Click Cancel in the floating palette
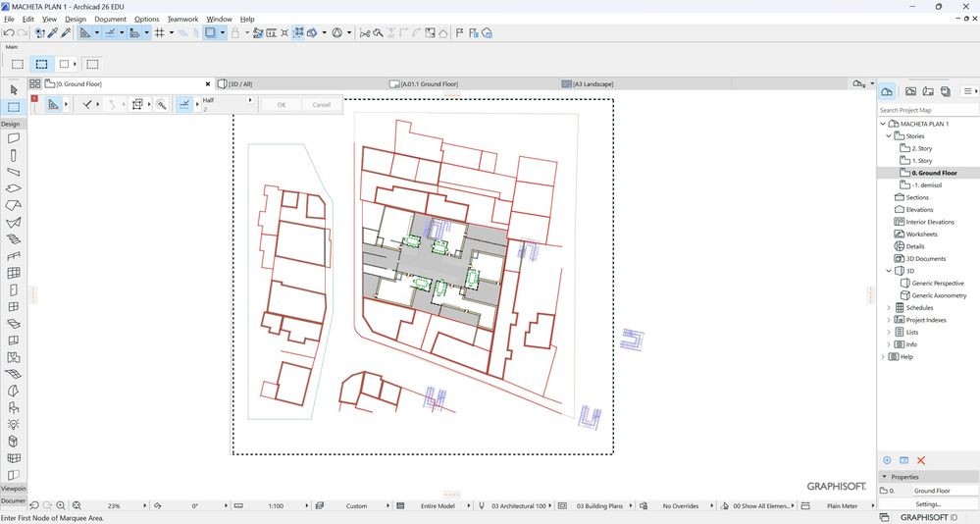The image size is (980, 524). 321,104
